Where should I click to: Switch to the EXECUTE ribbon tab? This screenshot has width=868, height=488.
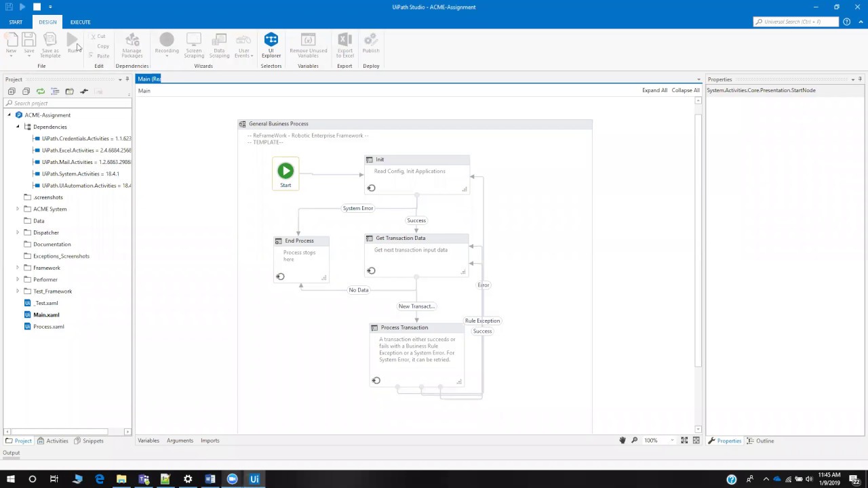pyautogui.click(x=80, y=22)
